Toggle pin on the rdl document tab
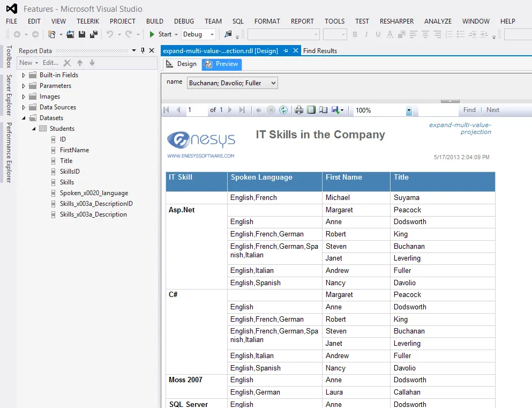Image resolution: width=532 pixels, height=408 pixels. pyautogui.click(x=286, y=50)
